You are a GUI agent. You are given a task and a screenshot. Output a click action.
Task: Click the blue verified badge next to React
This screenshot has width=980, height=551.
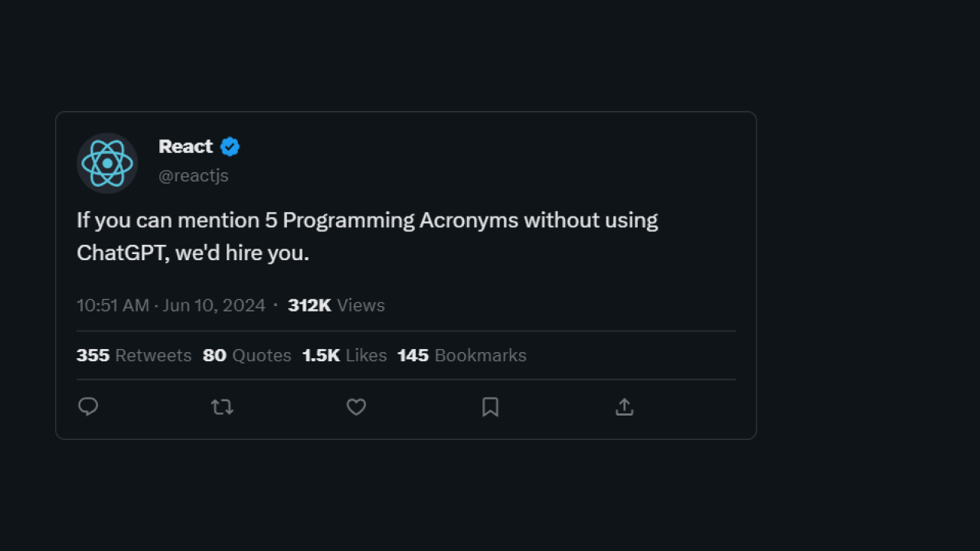click(230, 146)
